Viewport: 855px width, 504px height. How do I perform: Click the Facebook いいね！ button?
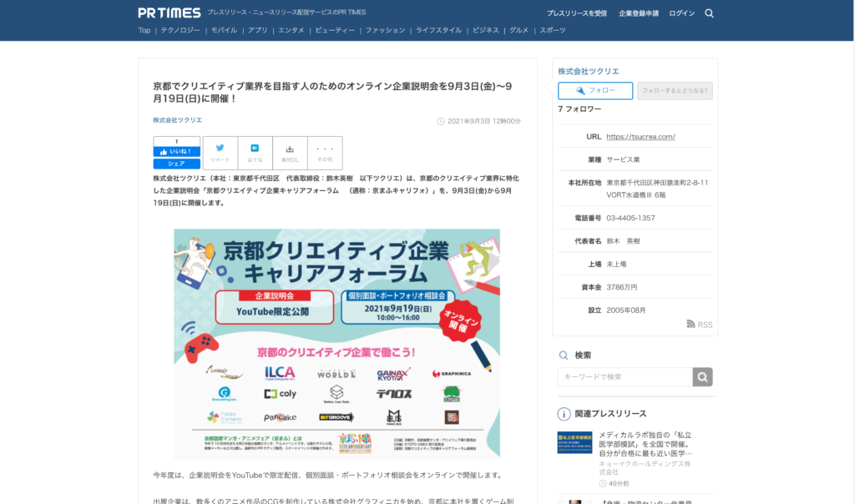(x=177, y=152)
